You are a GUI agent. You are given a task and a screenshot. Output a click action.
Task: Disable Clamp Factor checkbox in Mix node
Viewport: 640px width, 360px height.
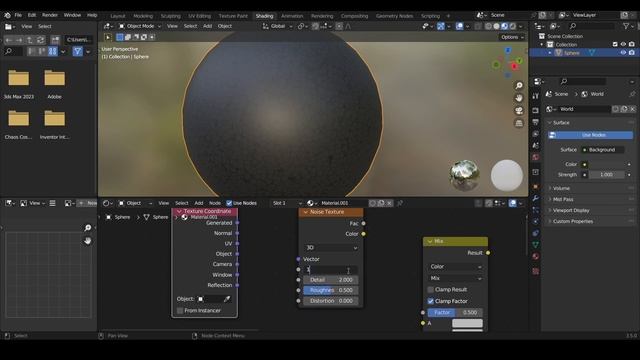[x=430, y=301]
